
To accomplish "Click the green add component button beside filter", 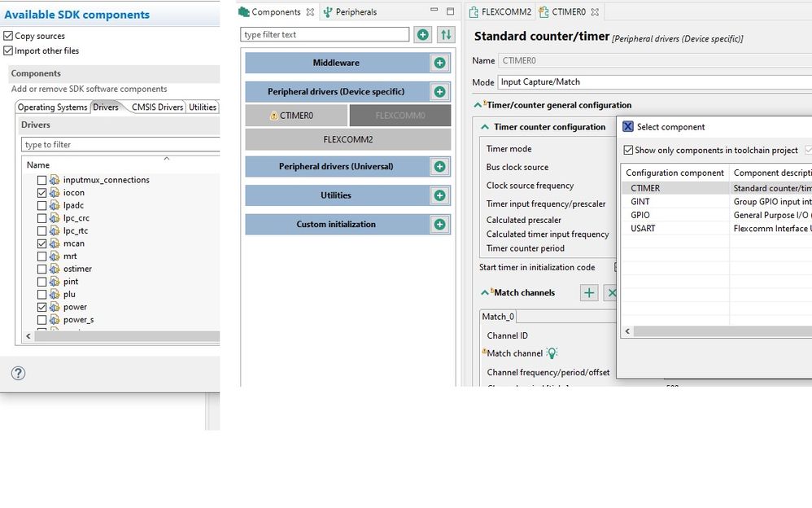I will pyautogui.click(x=423, y=35).
